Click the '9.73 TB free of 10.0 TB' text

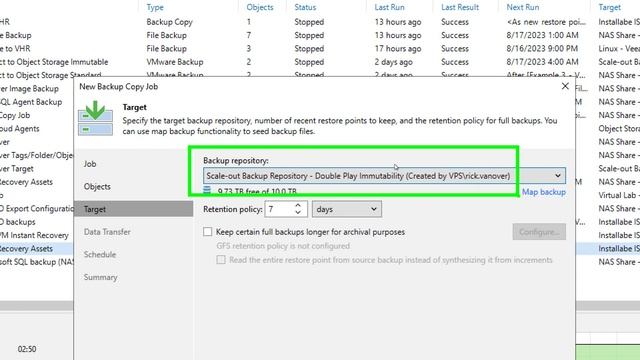(x=257, y=191)
